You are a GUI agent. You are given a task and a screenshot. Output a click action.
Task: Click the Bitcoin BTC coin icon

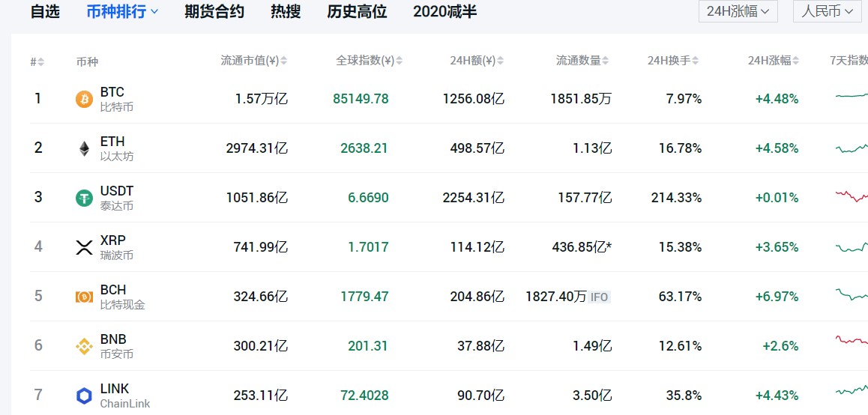click(84, 99)
